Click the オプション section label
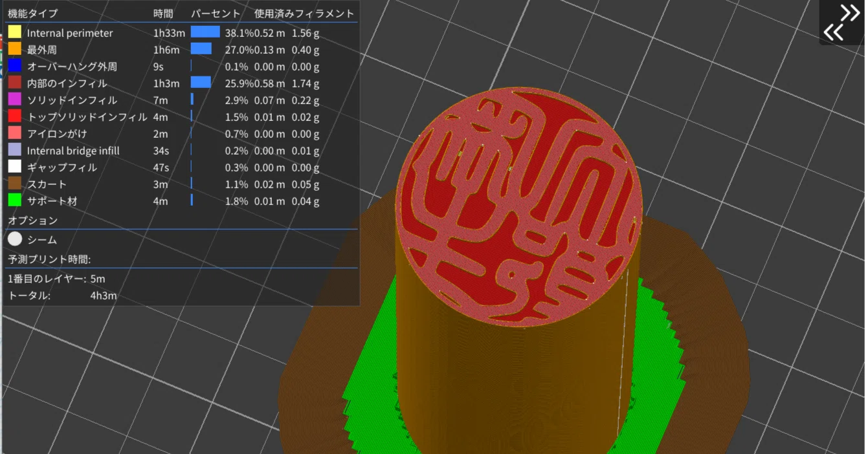The image size is (868, 454). click(32, 221)
